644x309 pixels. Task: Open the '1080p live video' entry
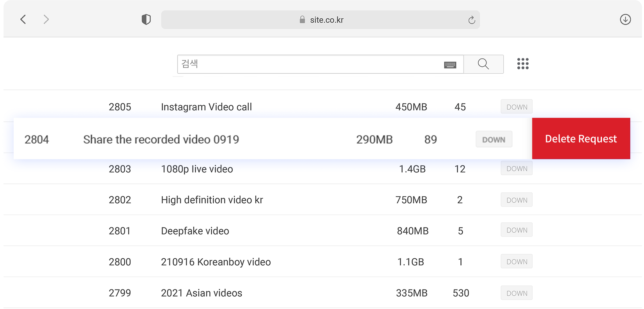point(197,169)
